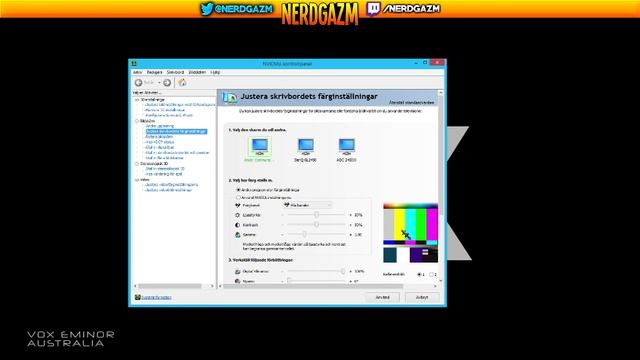This screenshot has height=360, width=640.
Task: Open the color channel dropdown (Alla kanaler)
Action: (x=307, y=205)
